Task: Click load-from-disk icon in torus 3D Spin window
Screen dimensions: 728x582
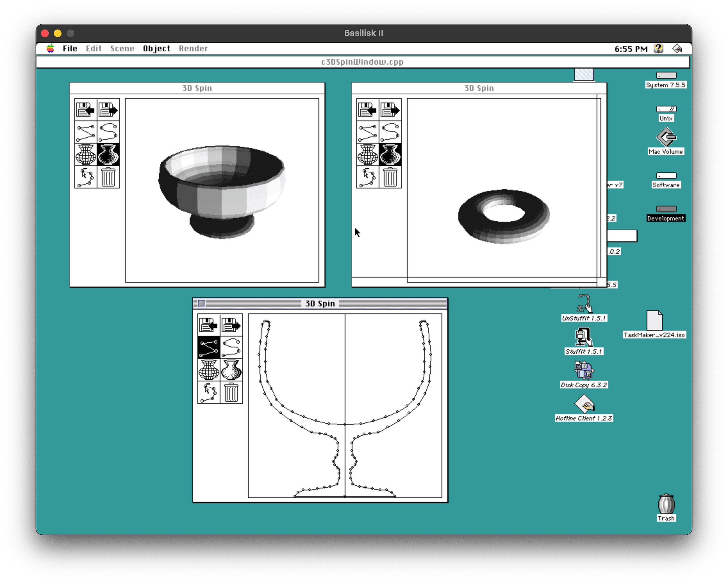Action: pos(368,110)
